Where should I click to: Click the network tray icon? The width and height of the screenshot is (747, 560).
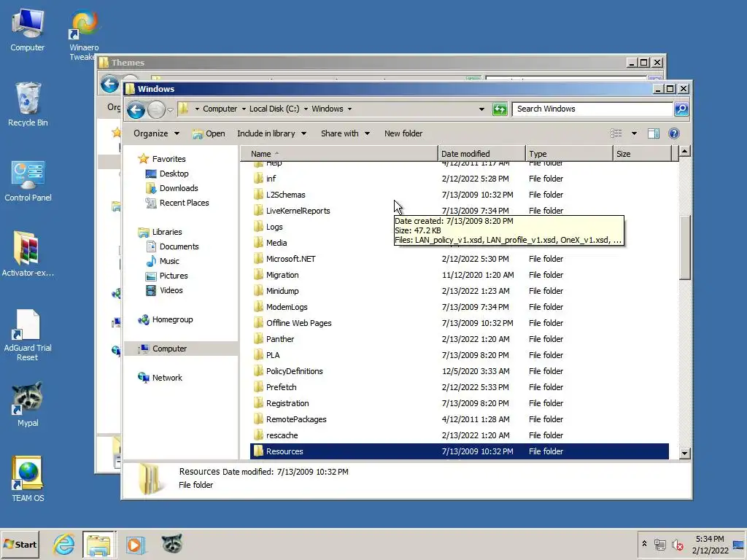click(x=659, y=545)
